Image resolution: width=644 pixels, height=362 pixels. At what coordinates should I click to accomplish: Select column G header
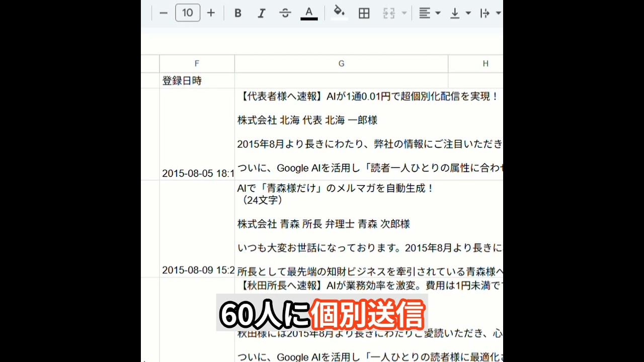pyautogui.click(x=341, y=64)
